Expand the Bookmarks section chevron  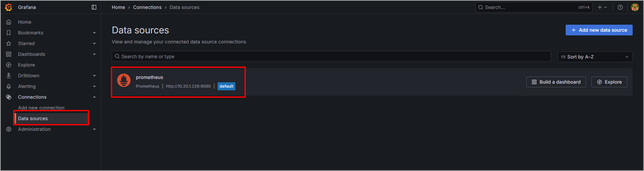coord(94,33)
